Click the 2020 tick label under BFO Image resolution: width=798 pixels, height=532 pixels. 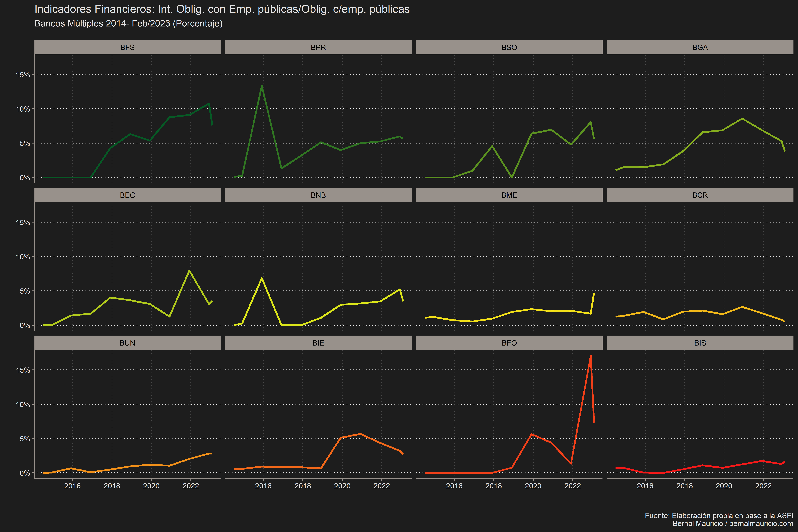pos(533,486)
